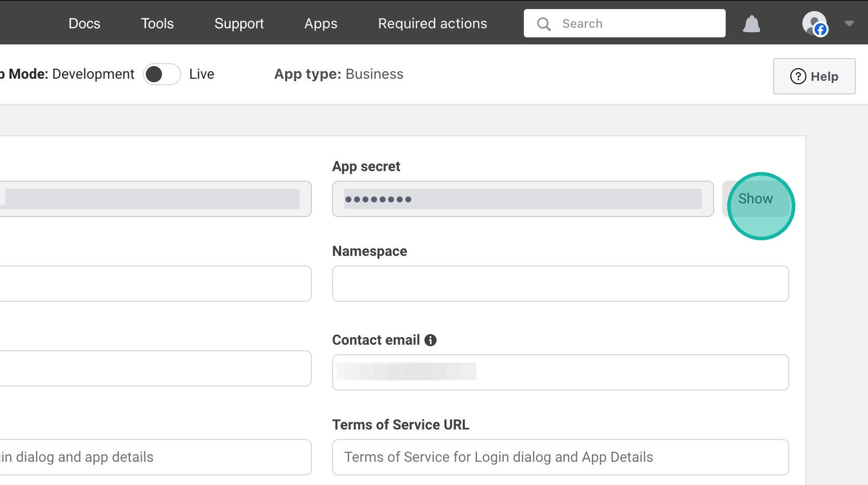Open Required actions in navigation bar

coord(432,24)
